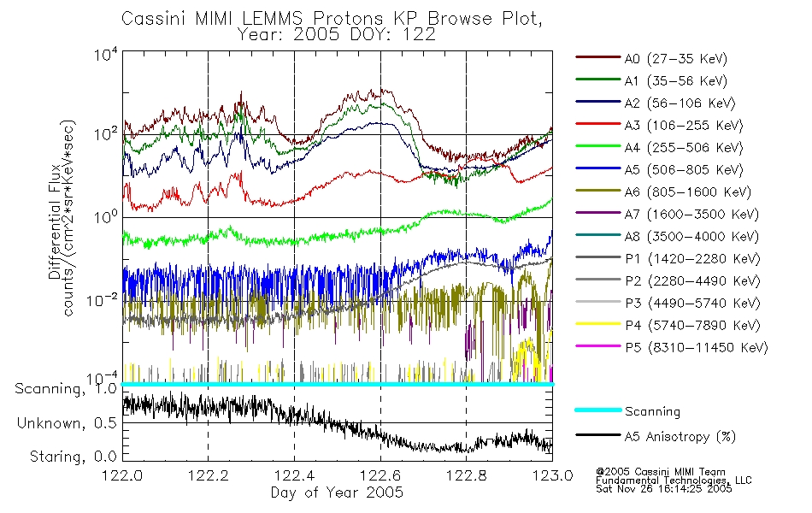Click the magenta P5 legend line swatch

tap(597, 345)
